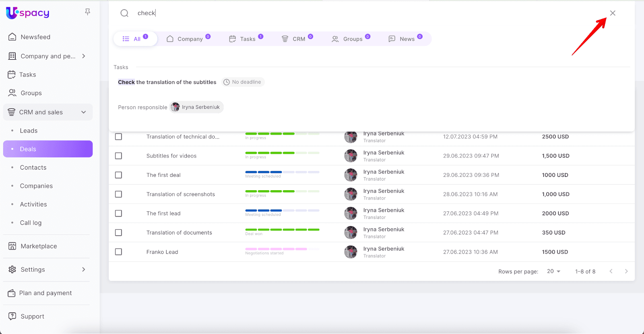Go to Tasks in the sidebar
The width and height of the screenshot is (644, 334).
[27, 75]
